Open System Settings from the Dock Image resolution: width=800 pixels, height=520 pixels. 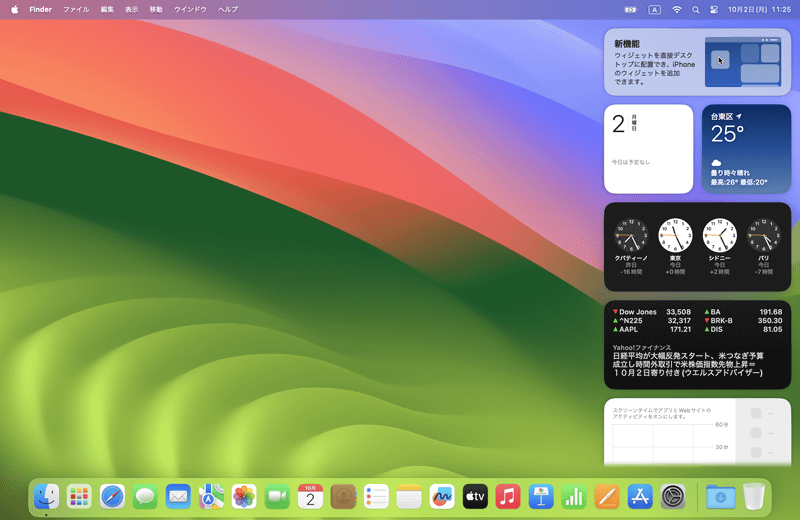(x=673, y=497)
